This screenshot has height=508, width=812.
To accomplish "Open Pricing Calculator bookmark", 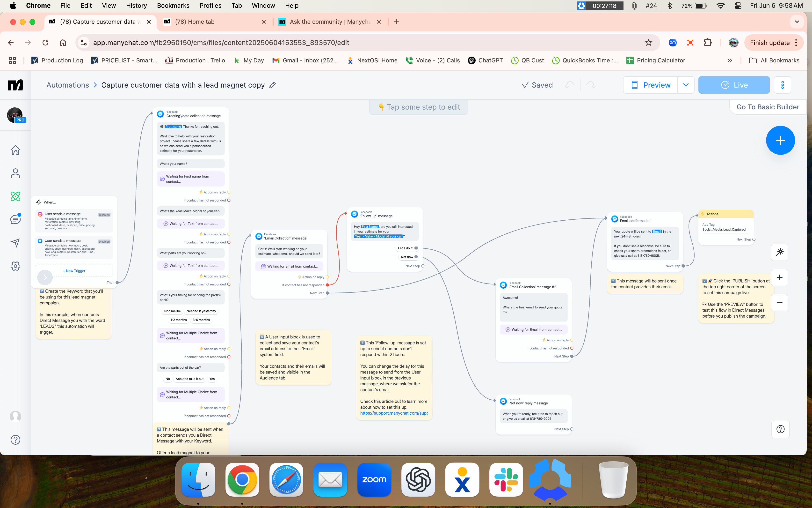I will pos(656,60).
